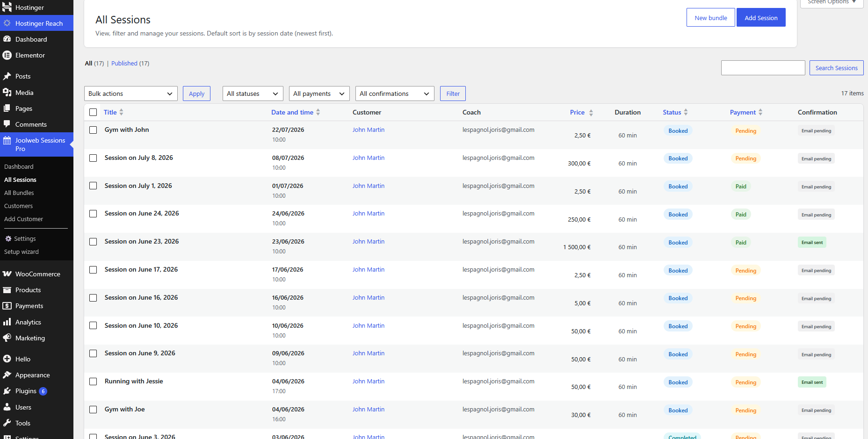Click the Hello plus-circle icon
Viewport: 868px width, 439px height.
(x=7, y=359)
